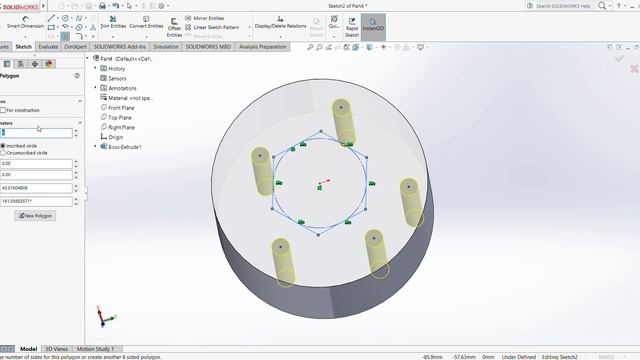Click the search magnifier icon

(602, 6)
